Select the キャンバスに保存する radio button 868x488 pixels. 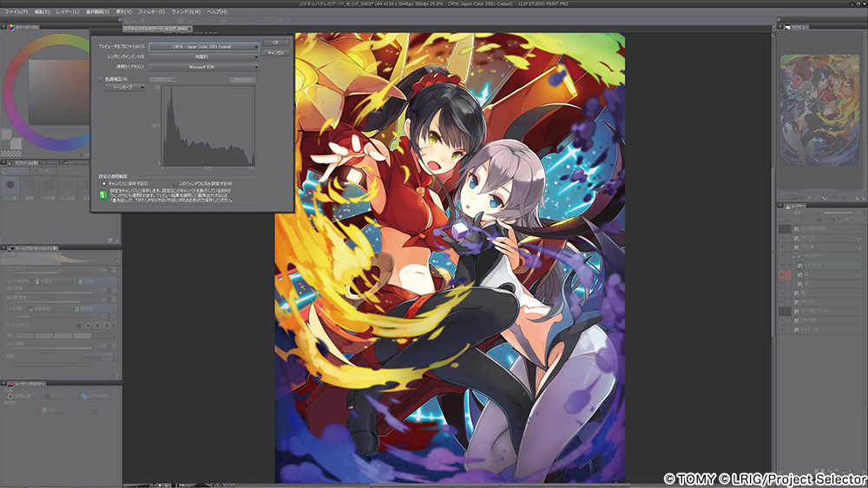tap(103, 183)
